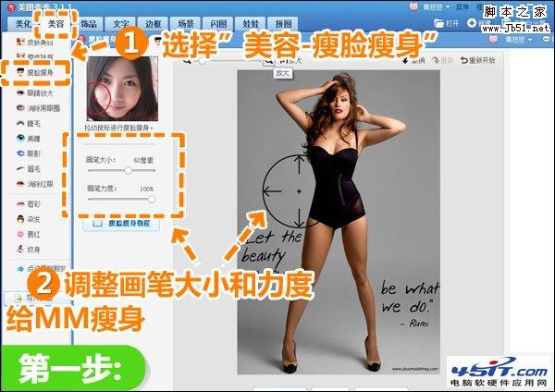Open the 场景 scenes tab
Image resolution: width=555 pixels, height=392 pixels.
pos(186,24)
